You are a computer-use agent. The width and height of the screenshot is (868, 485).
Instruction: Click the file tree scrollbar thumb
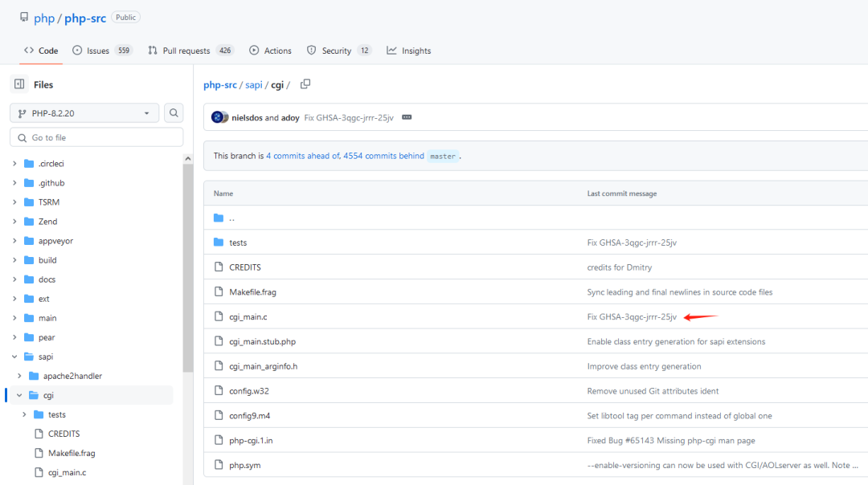[x=187, y=268]
